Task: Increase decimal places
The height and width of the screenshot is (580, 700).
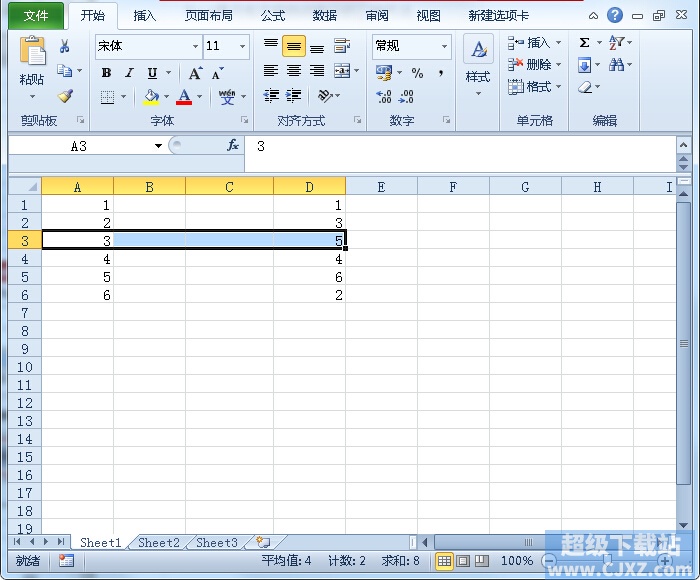Action: [384, 96]
